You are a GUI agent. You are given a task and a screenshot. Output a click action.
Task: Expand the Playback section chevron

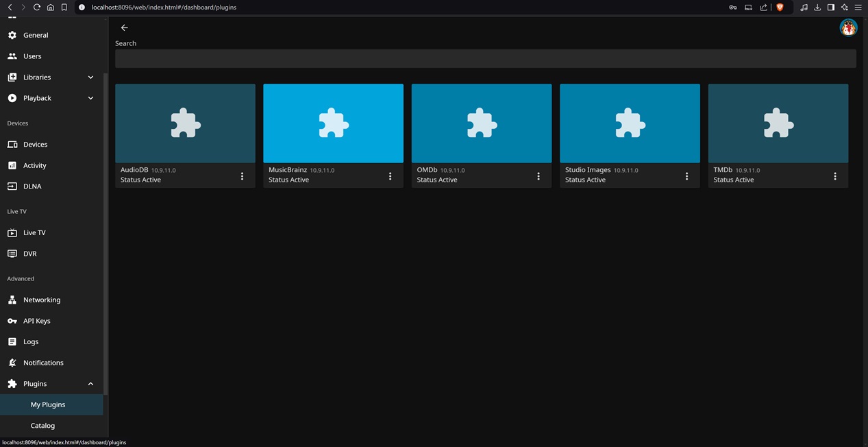click(x=90, y=98)
